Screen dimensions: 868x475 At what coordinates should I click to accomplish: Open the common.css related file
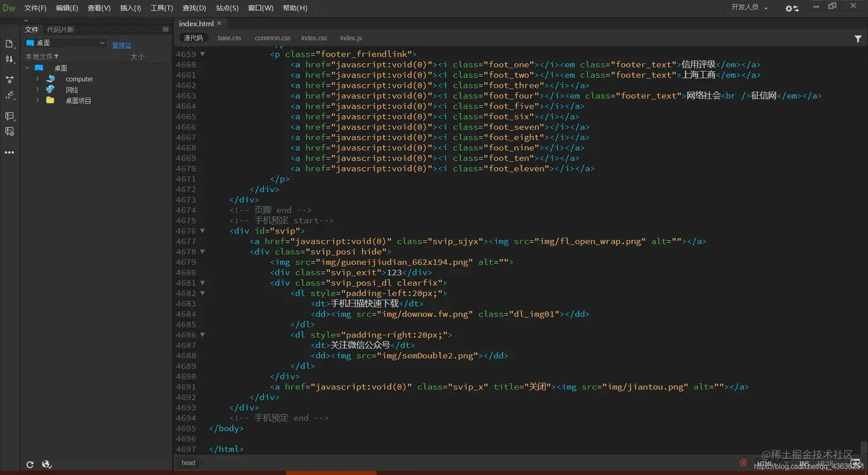pos(272,38)
